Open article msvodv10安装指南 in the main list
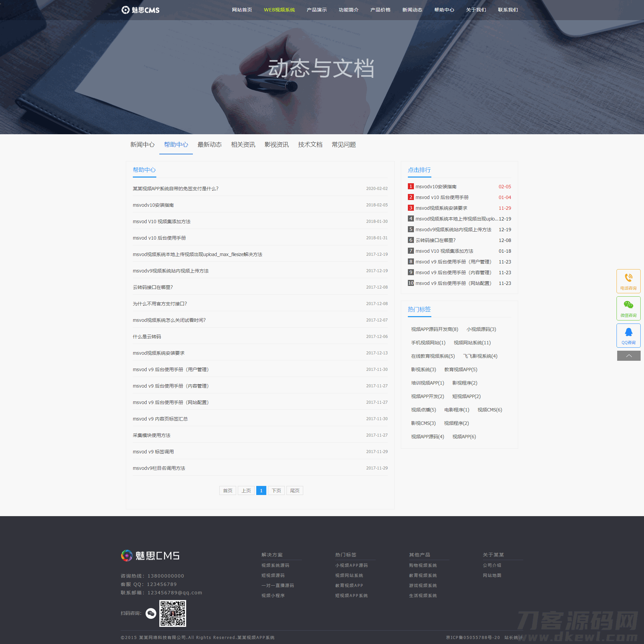 tap(153, 205)
